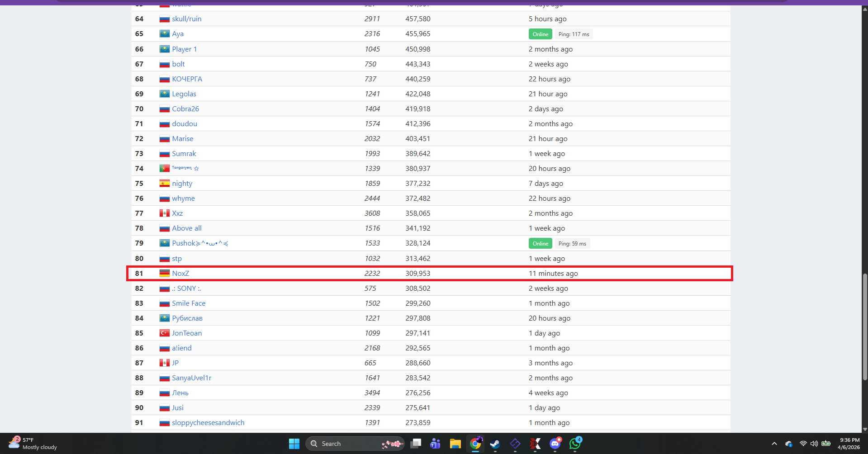The height and width of the screenshot is (454, 868).
Task: Open the volume control in the tray
Action: tap(814, 444)
